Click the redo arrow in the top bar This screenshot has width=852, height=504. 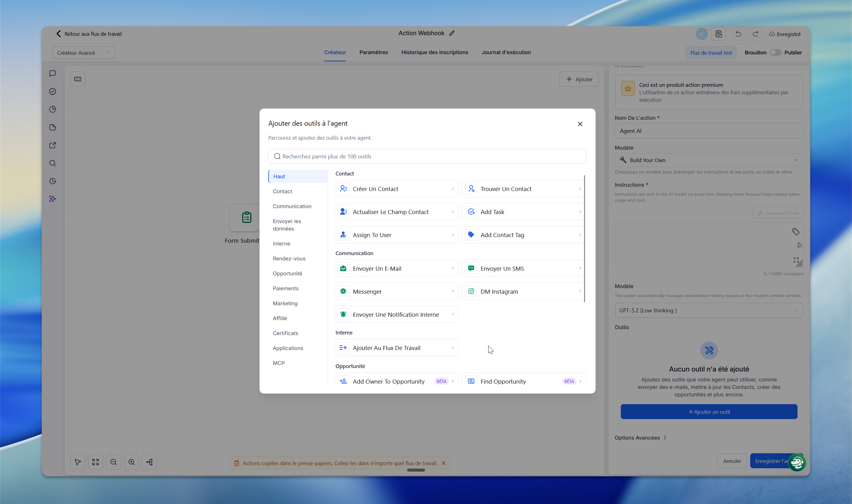[756, 34]
